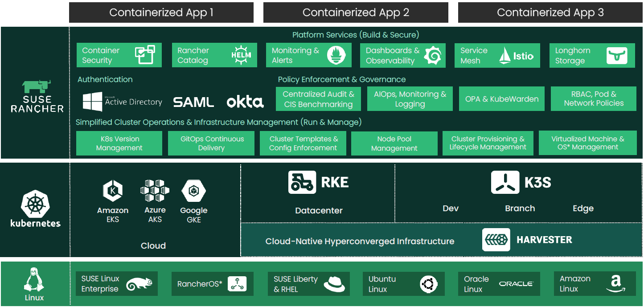
Task: Click the SAML logo
Action: pos(193,102)
